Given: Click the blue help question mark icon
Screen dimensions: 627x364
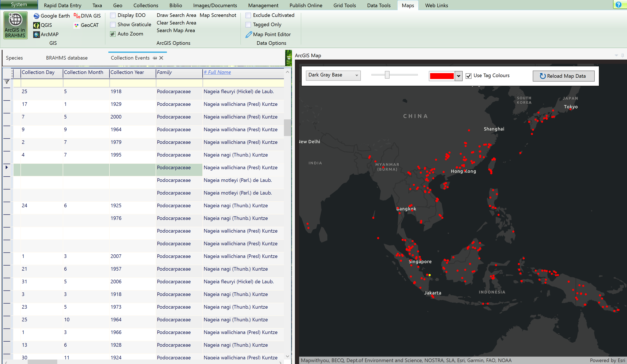Looking at the screenshot, I should 618,5.
